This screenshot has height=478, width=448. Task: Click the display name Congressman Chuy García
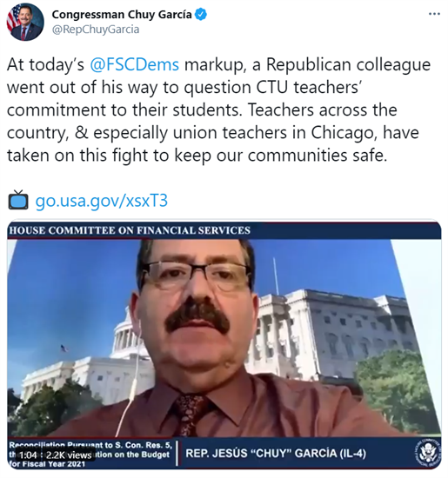coord(122,15)
